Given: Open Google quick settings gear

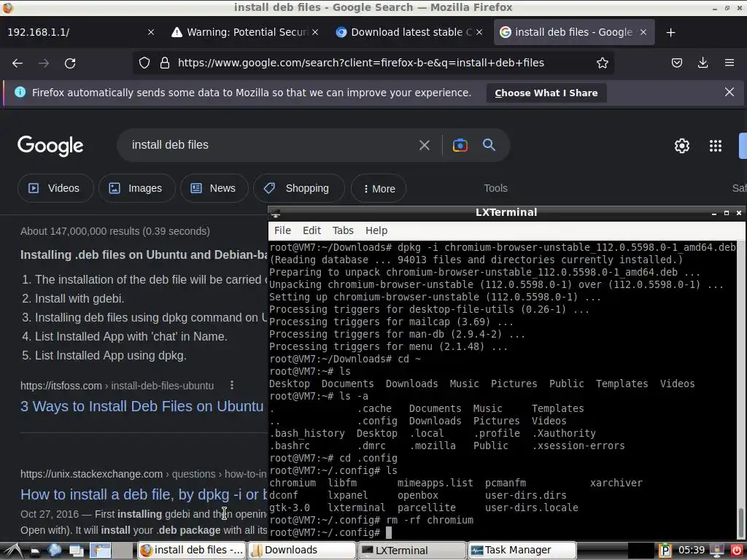Looking at the screenshot, I should pyautogui.click(x=682, y=146).
